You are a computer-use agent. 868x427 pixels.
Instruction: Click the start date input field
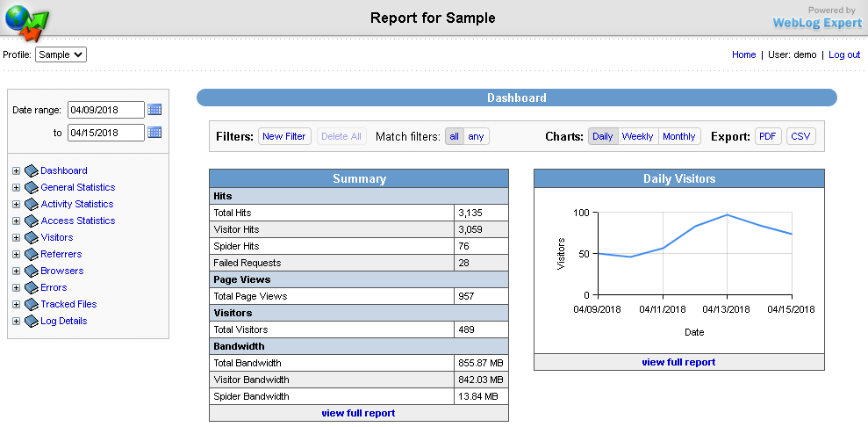105,110
